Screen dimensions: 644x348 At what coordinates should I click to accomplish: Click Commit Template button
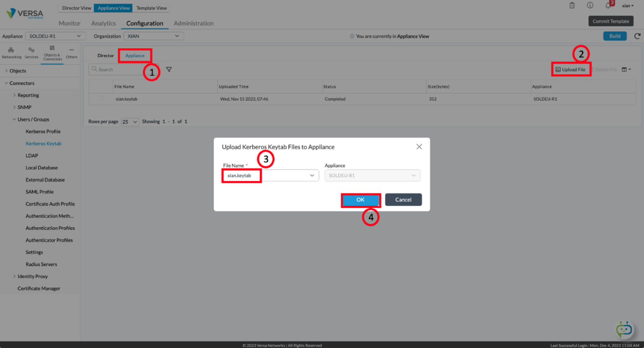(x=611, y=21)
